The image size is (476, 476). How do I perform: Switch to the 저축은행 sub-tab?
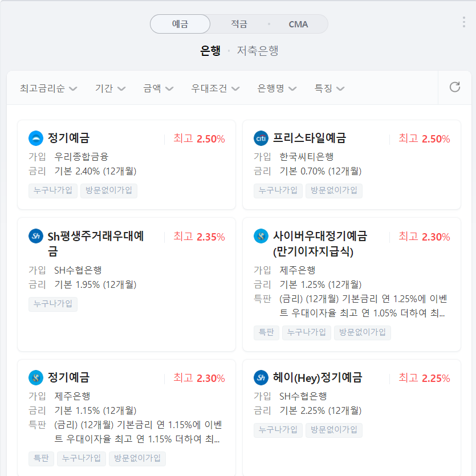(258, 50)
